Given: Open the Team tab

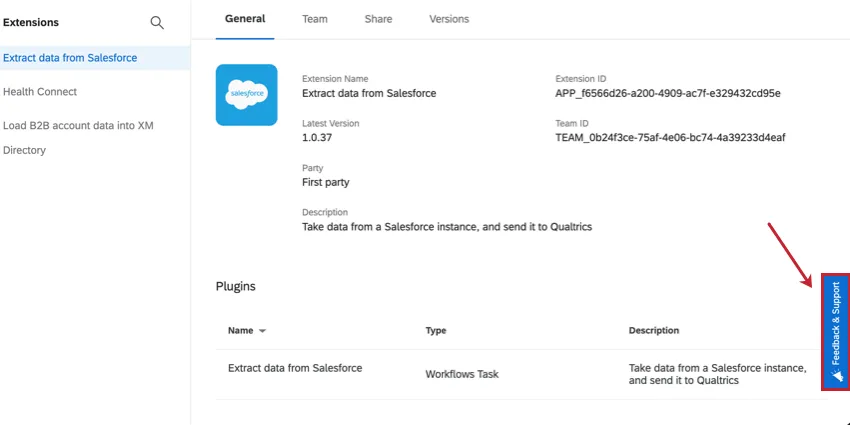Looking at the screenshot, I should (x=315, y=19).
